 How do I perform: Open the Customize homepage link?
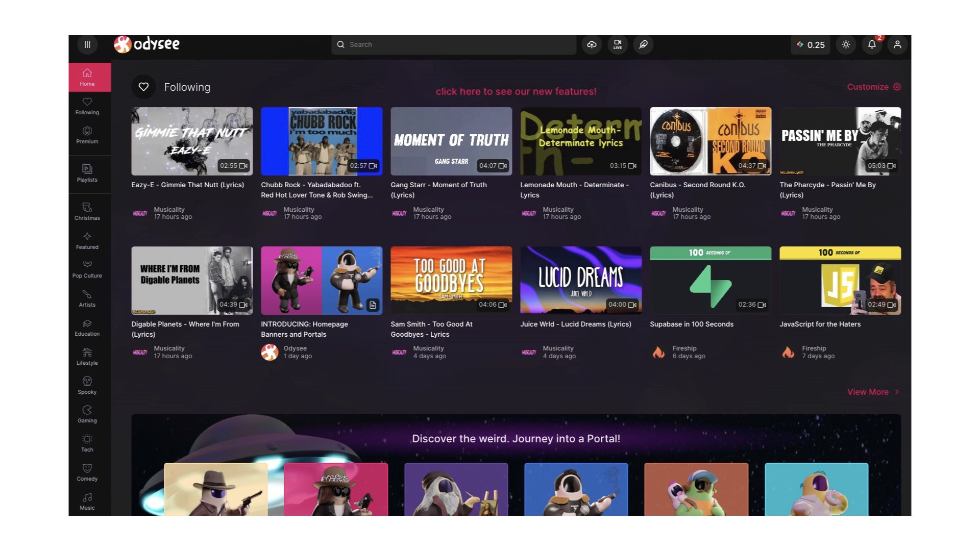[874, 87]
